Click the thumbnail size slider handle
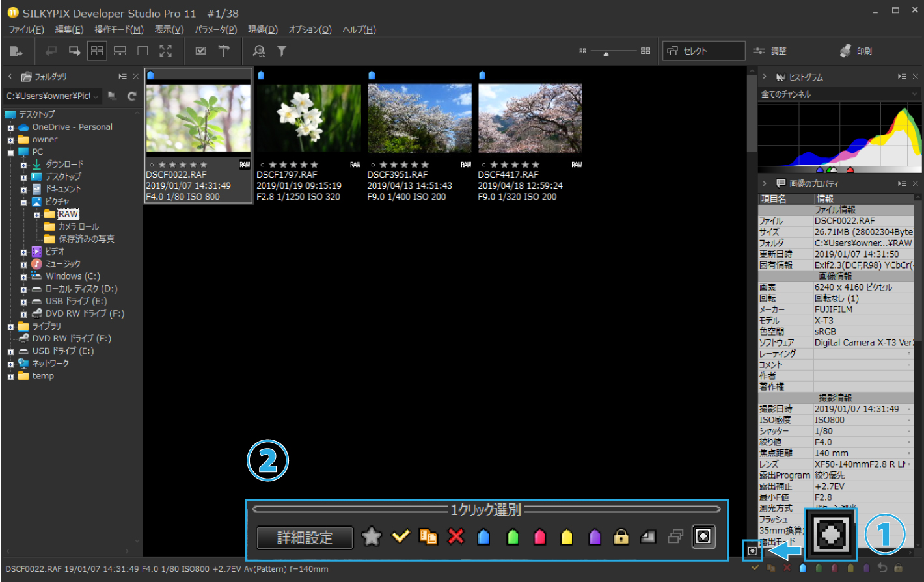 pyautogui.click(x=606, y=54)
